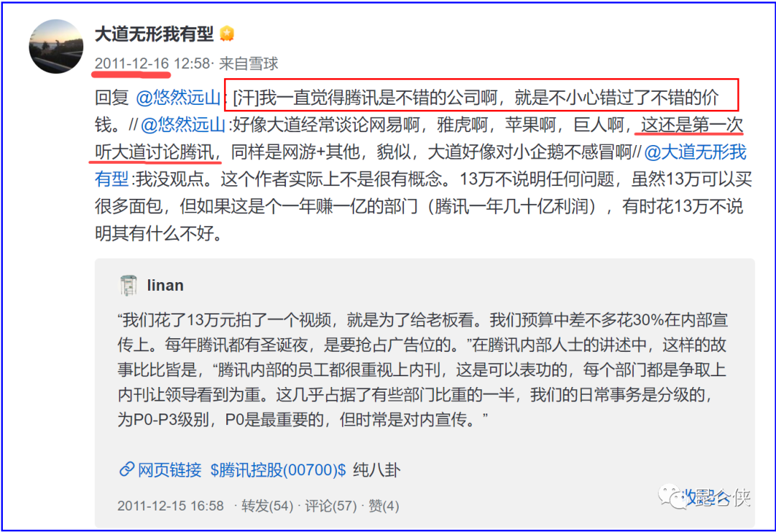Click the 2011-12-15 16:58 quoted timestamp
This screenshot has width=776, height=532.
[170, 506]
